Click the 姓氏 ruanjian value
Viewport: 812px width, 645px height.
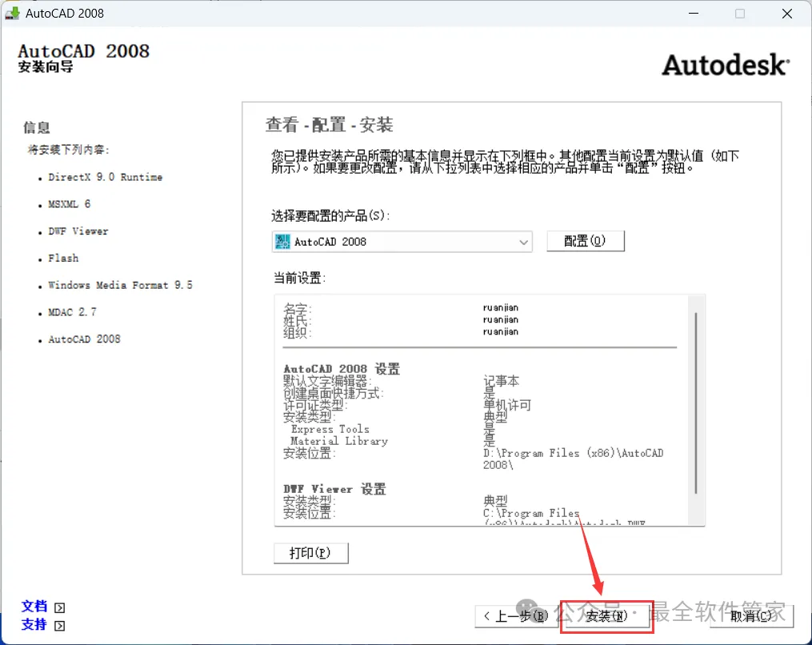pos(500,319)
